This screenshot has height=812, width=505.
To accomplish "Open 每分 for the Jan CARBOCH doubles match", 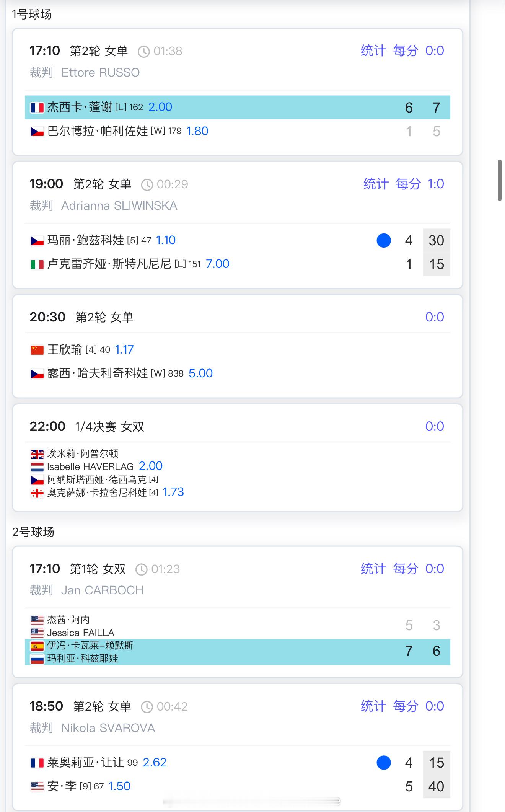I will 406,569.
